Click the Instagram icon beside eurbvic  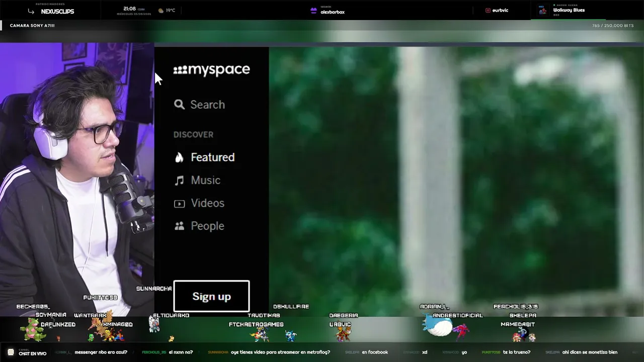[x=488, y=11]
